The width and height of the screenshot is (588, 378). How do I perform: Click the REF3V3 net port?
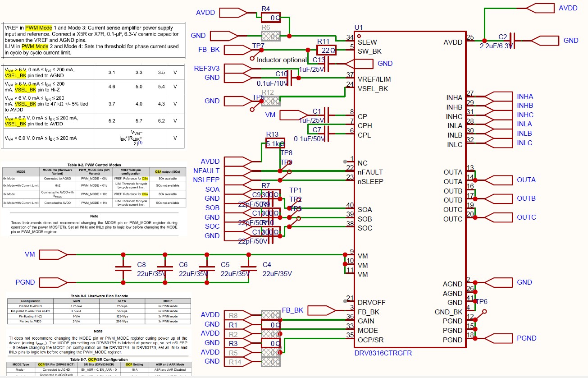(237, 69)
